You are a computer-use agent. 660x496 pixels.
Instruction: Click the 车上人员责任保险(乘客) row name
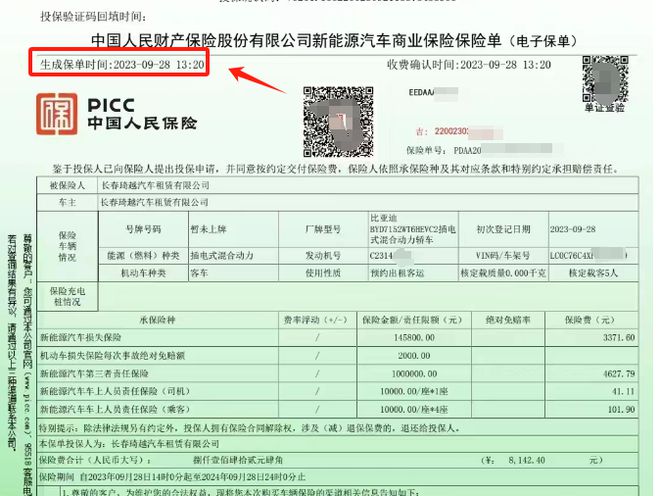[x=114, y=409]
